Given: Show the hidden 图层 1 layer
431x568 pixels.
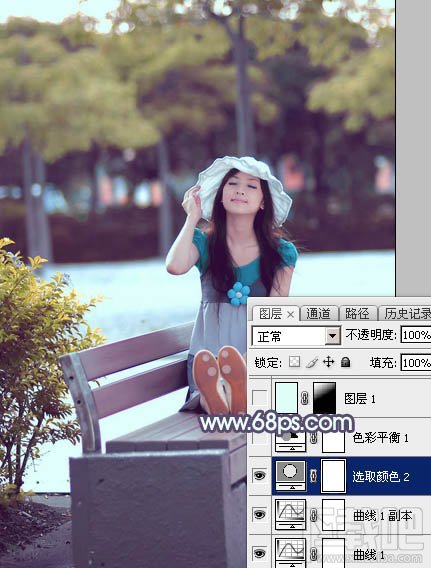Looking at the screenshot, I should (260, 398).
